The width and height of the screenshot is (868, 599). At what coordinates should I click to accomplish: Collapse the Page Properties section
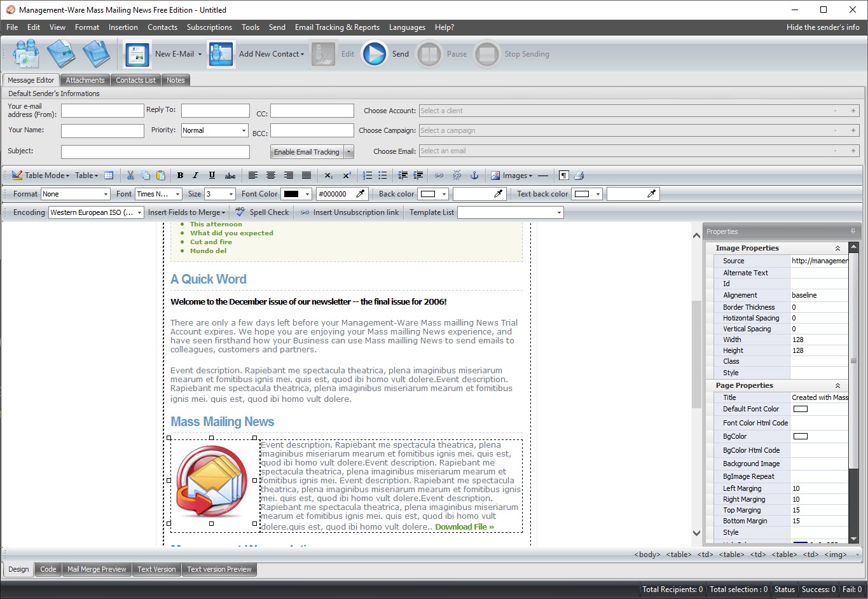pos(837,385)
